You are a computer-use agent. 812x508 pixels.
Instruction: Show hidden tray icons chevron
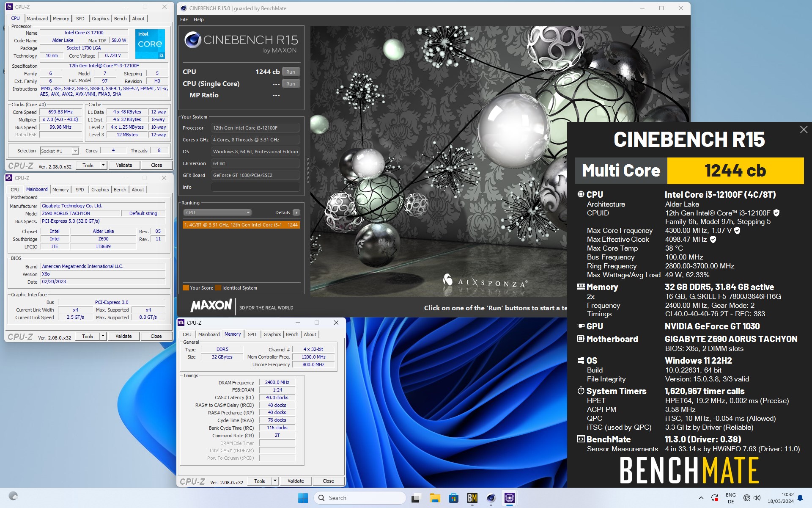[x=701, y=498]
